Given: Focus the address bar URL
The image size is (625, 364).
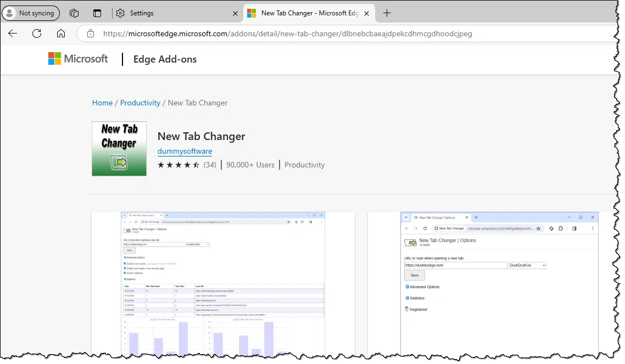Looking at the screenshot, I should 287,33.
